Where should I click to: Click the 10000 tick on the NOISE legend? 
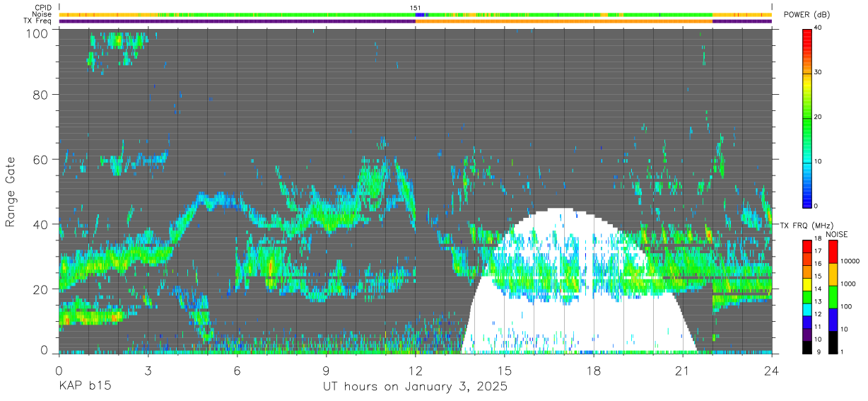(x=850, y=261)
